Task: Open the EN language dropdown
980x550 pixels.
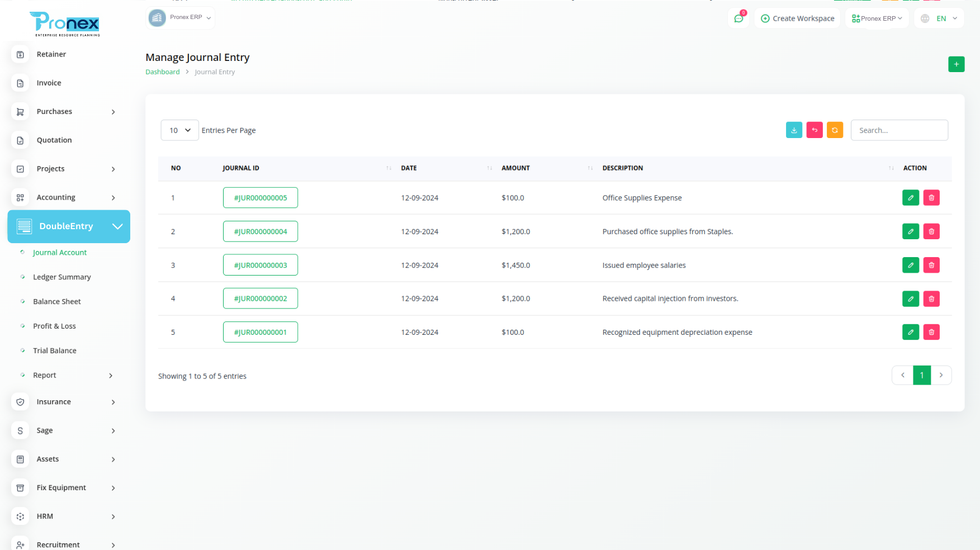Action: [939, 18]
